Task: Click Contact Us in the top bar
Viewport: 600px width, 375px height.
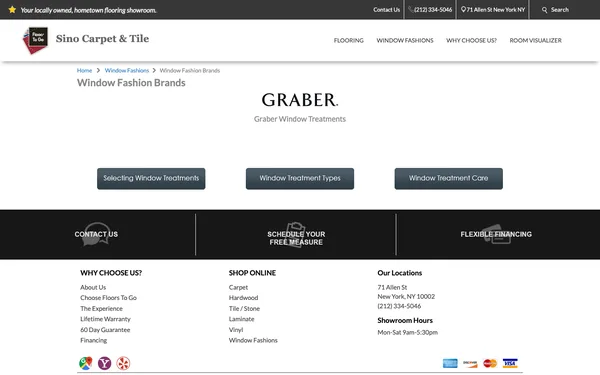Action: click(x=386, y=10)
